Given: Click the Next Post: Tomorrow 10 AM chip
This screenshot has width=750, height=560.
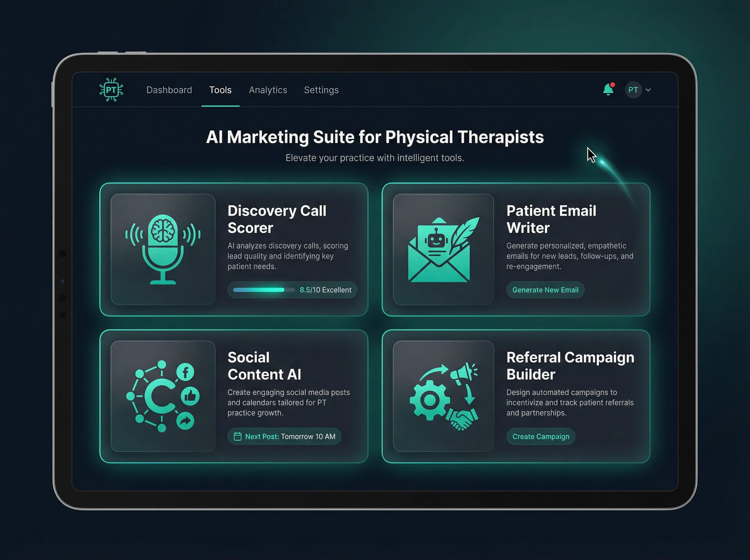Looking at the screenshot, I should [284, 436].
